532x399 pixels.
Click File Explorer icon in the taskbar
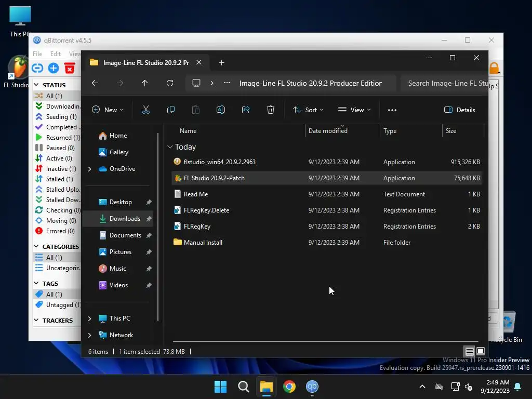click(x=267, y=387)
